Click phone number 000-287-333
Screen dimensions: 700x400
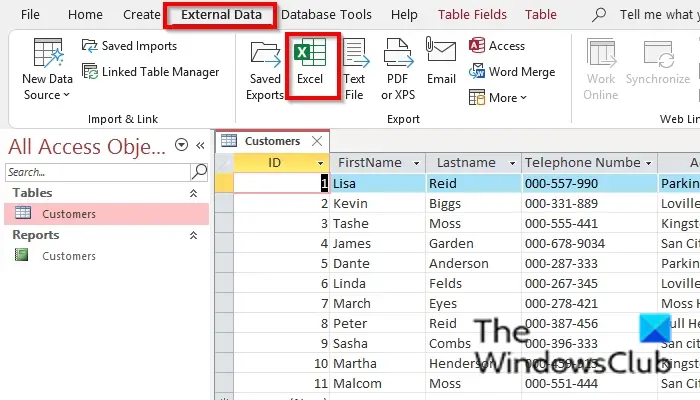point(589,263)
